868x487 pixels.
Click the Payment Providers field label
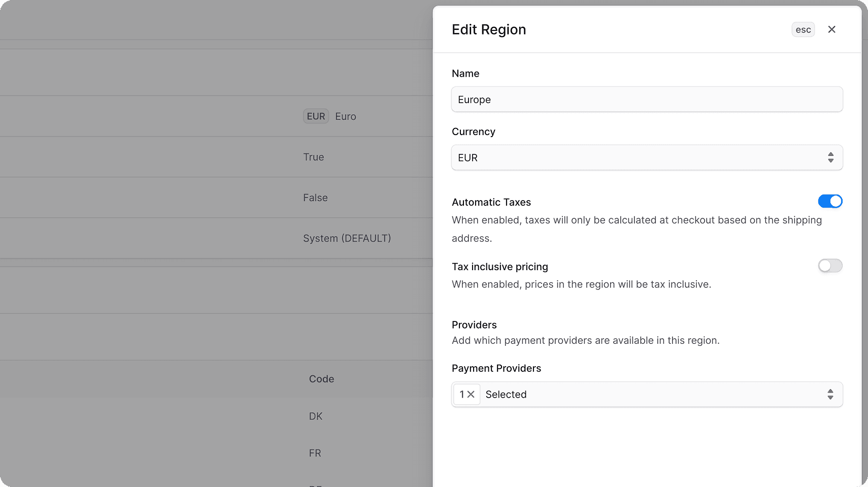click(x=496, y=368)
